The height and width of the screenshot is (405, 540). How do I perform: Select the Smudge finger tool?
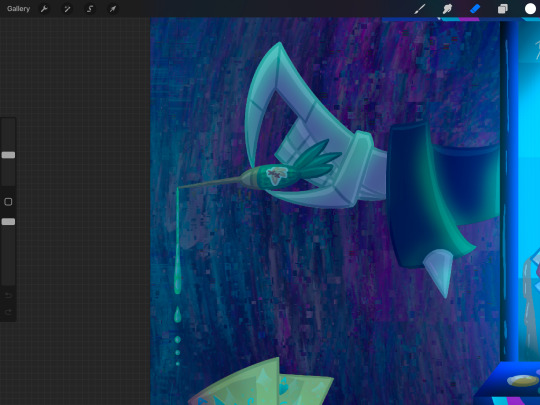[x=447, y=9]
